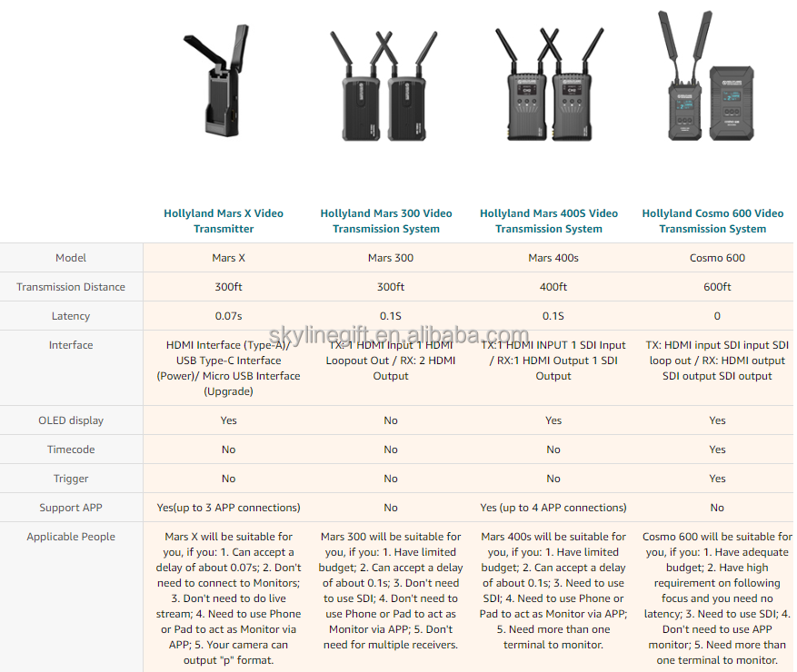Viewport: 797px width, 672px height.
Task: Open Hollyland Mars X Video Transmitter link
Action: click(224, 221)
